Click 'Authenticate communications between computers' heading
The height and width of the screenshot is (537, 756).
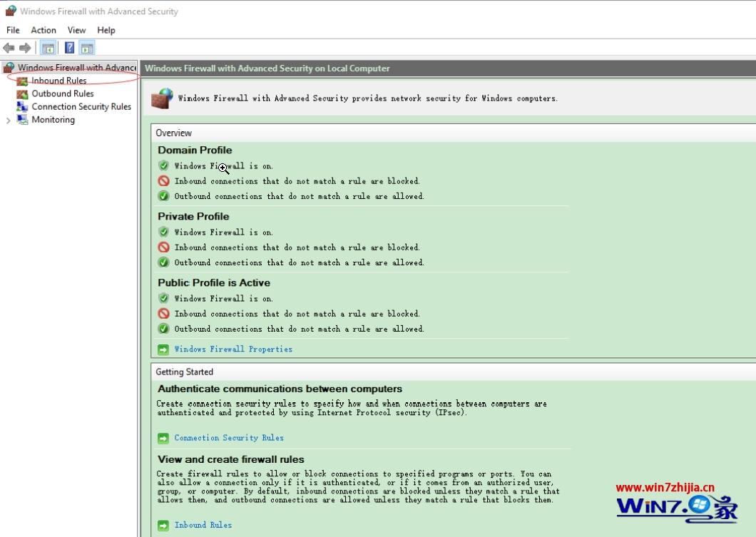coord(280,389)
